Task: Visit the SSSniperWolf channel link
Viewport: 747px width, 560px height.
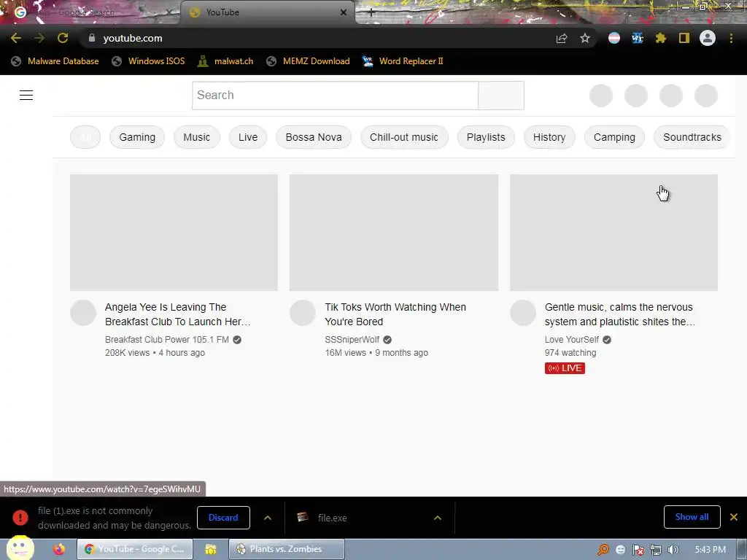Action: 352,340
